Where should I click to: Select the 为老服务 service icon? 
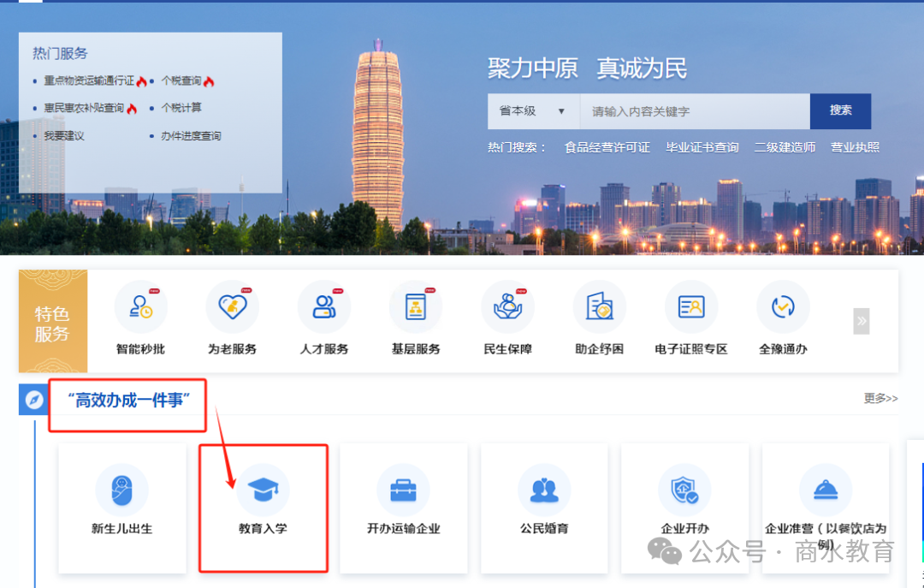click(233, 318)
